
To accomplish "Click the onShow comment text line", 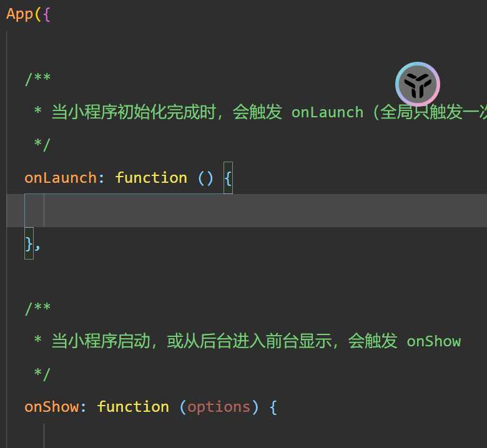I will (x=247, y=341).
